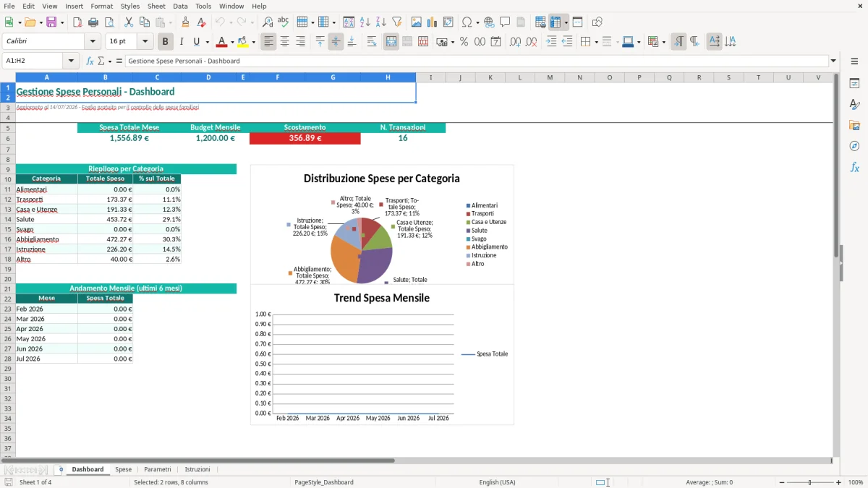The image size is (868, 488).
Task: Open the Font Size dropdown arrow
Action: point(145,42)
